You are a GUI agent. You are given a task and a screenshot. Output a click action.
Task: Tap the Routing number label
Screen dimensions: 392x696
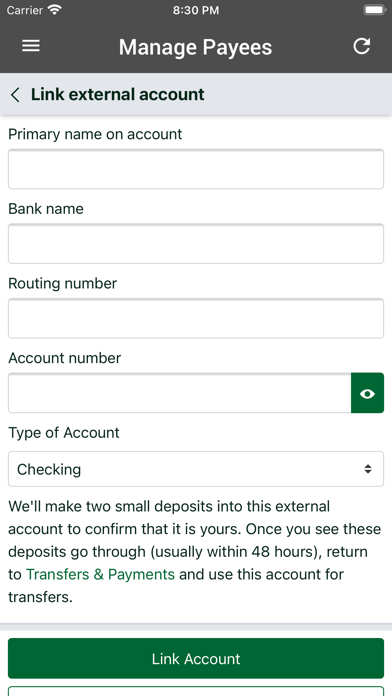(x=63, y=284)
